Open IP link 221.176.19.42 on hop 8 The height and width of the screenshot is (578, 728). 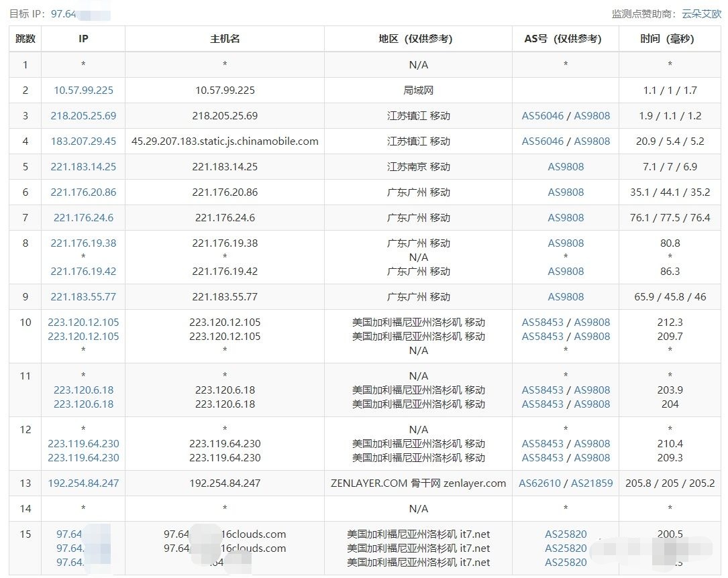(x=83, y=272)
